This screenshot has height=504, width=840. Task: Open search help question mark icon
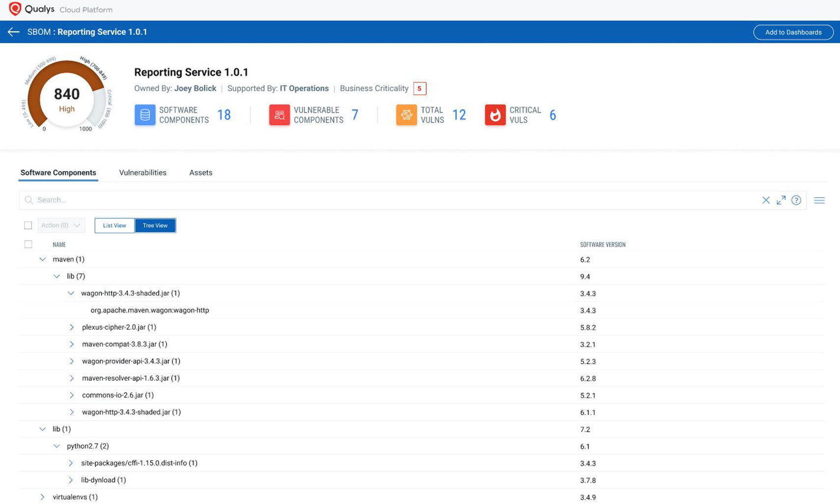796,200
